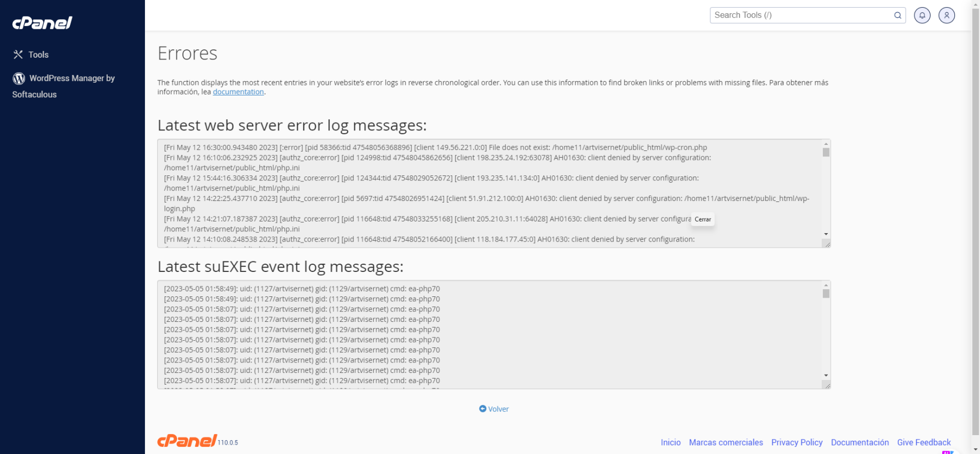980x454 pixels.
Task: Click the cPanel footer logo
Action: [x=187, y=441]
